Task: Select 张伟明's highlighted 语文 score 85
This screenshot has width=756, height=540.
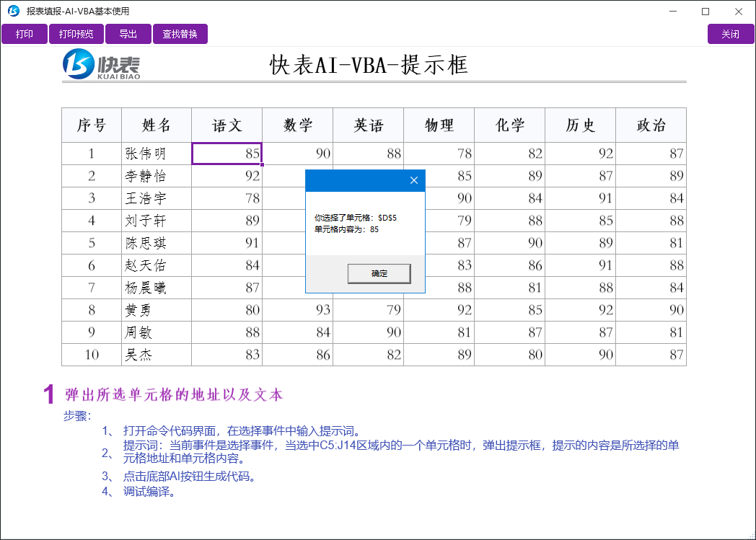Action: (227, 154)
